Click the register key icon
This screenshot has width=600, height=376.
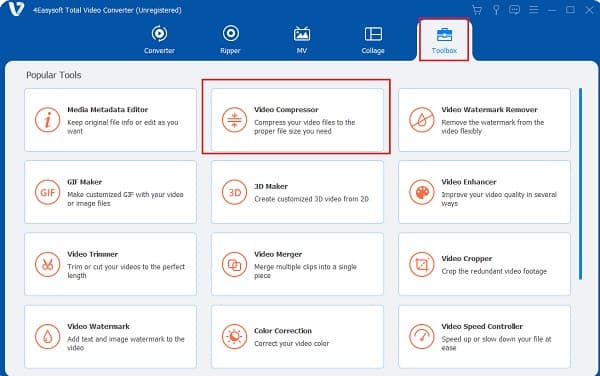(x=496, y=10)
